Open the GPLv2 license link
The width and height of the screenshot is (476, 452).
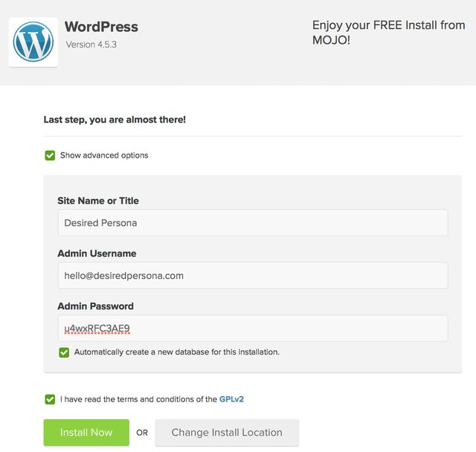pos(231,399)
